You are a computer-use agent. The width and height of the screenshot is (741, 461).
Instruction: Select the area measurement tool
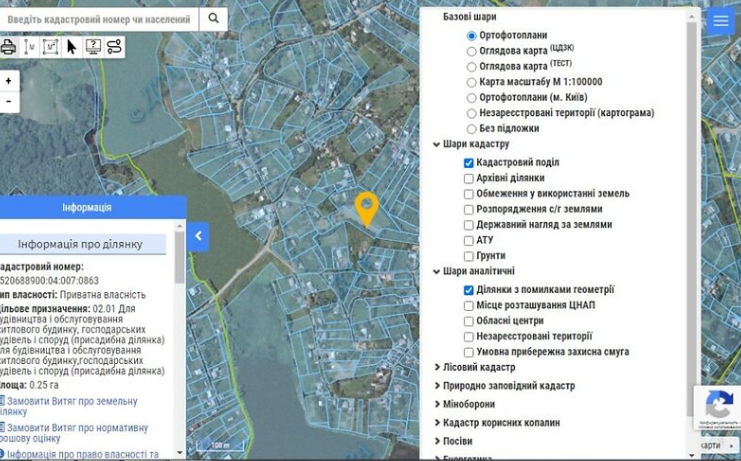point(50,47)
